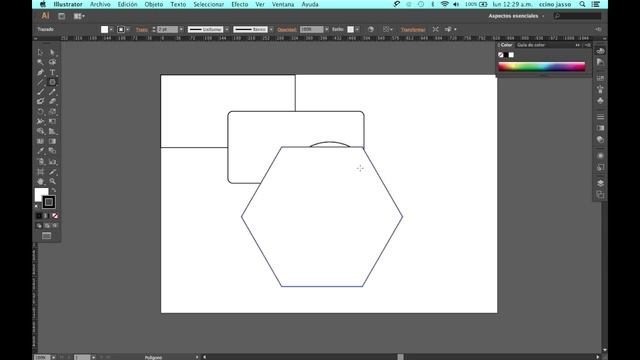Open the Edición menu

coord(127,4)
